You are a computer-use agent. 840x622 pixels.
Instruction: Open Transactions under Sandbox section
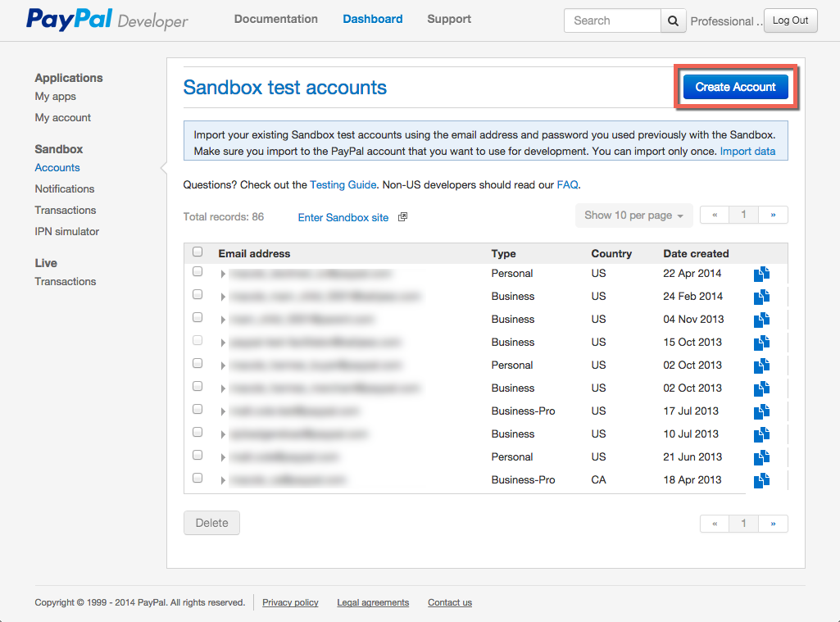(x=66, y=211)
